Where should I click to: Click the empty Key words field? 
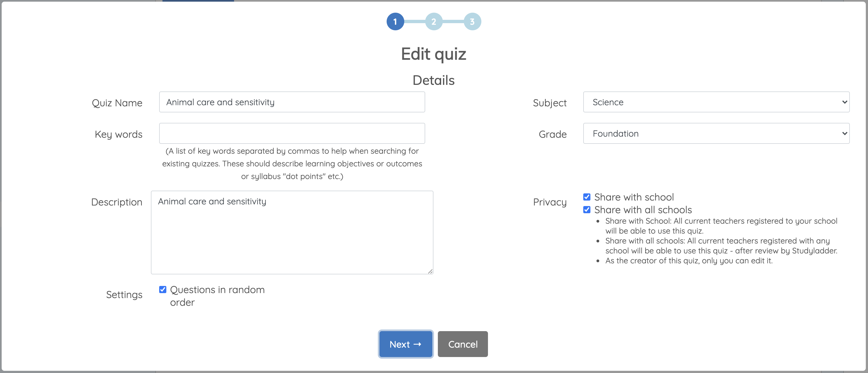point(292,133)
